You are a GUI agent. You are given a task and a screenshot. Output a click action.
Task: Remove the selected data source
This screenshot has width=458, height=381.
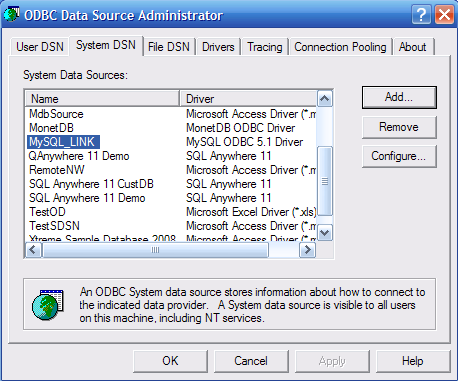pyautogui.click(x=399, y=127)
